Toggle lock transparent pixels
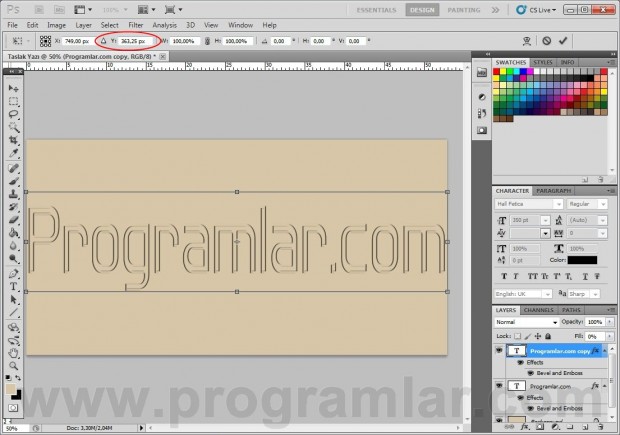The width and height of the screenshot is (620, 435). [517, 336]
